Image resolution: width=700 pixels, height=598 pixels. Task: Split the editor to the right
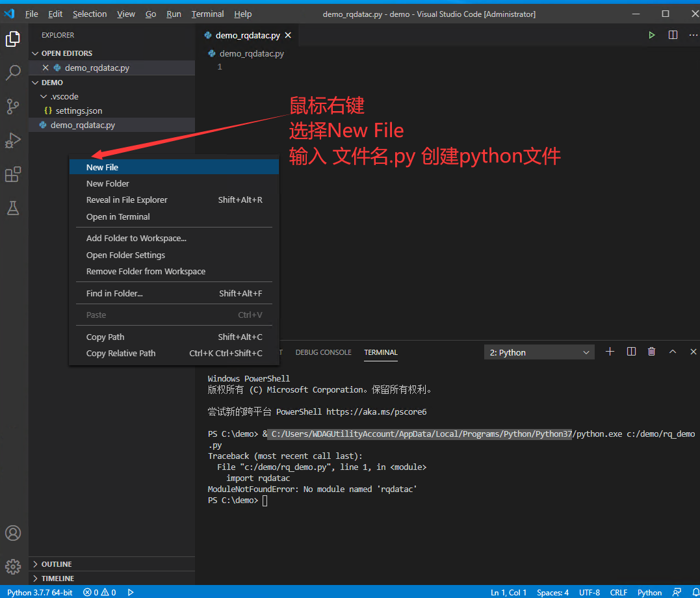tap(673, 35)
